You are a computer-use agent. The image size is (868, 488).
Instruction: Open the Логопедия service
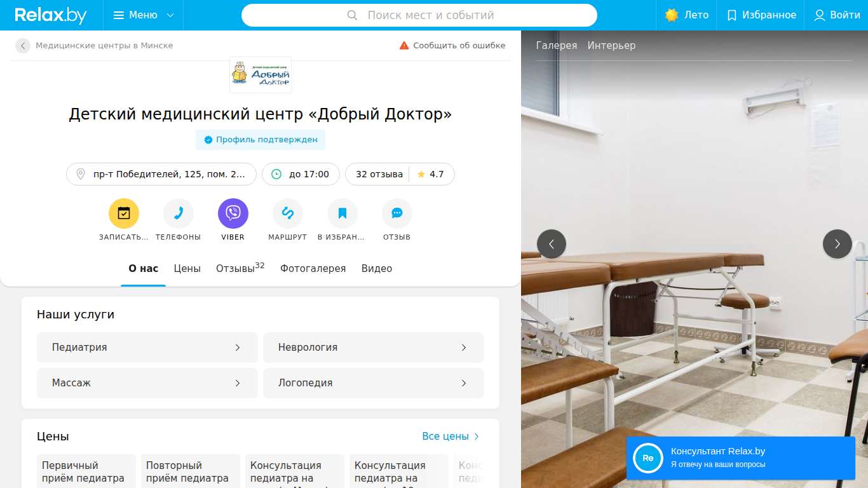tap(374, 383)
